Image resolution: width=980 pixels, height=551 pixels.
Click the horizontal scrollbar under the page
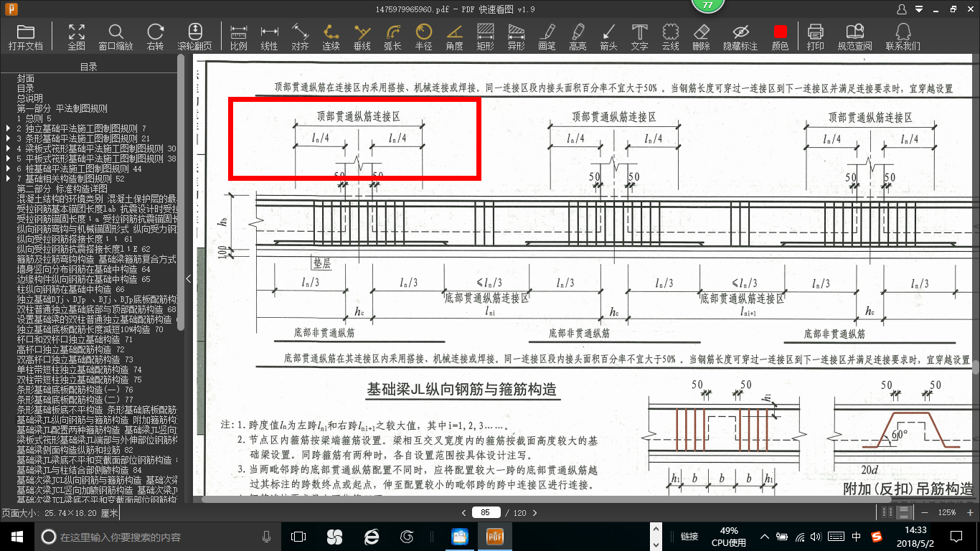tap(545, 499)
